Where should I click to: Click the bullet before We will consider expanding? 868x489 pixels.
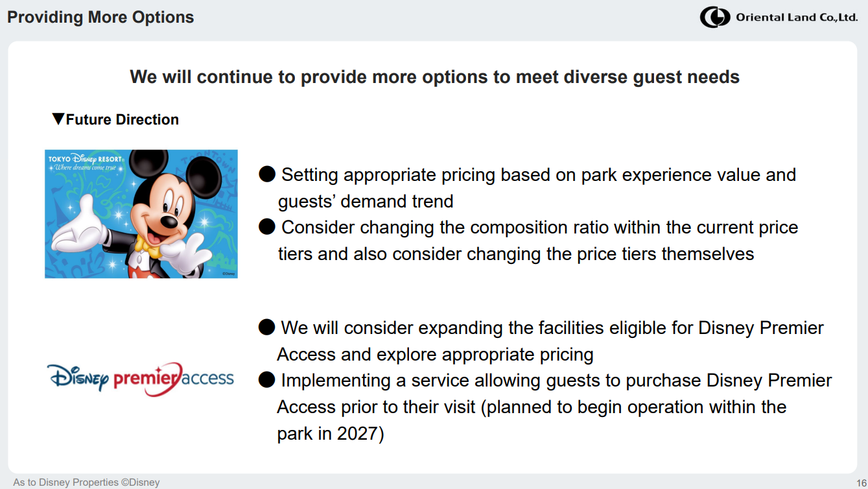coord(266,328)
